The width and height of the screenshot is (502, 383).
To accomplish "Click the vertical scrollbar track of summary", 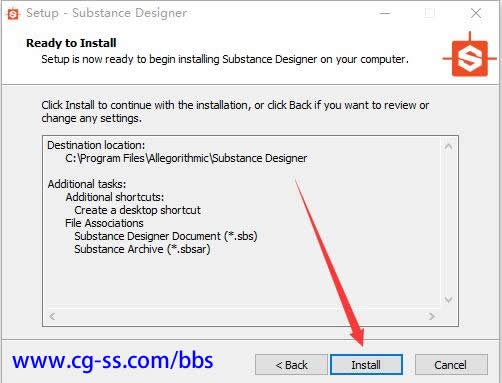I will click(448, 223).
